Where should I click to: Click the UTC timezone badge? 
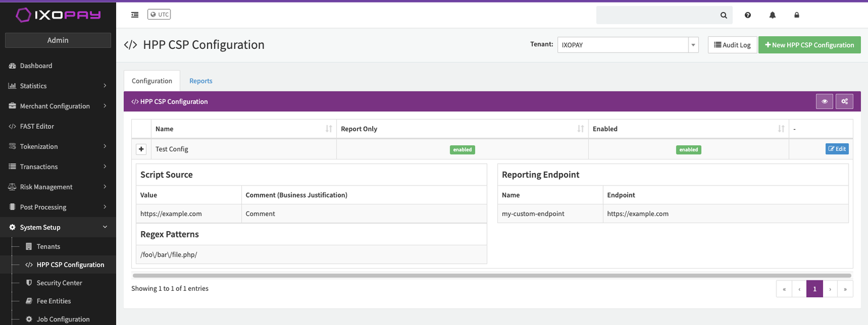coord(159,15)
